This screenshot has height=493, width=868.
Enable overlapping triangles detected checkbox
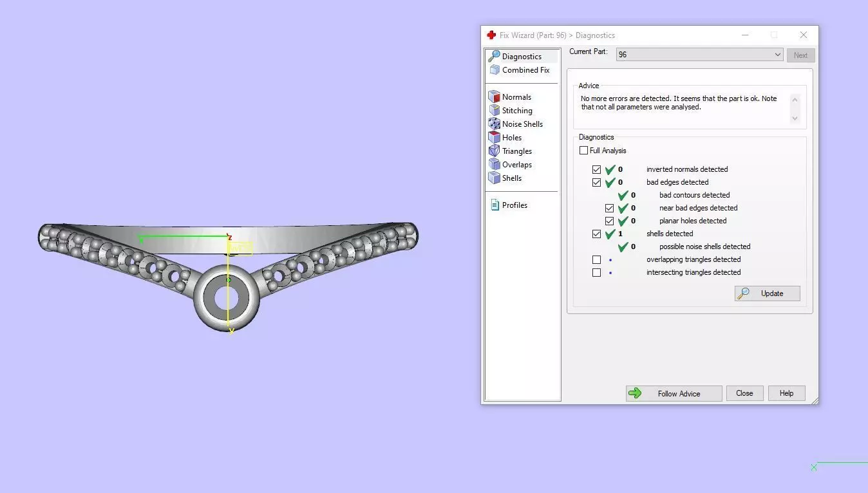pyautogui.click(x=596, y=259)
